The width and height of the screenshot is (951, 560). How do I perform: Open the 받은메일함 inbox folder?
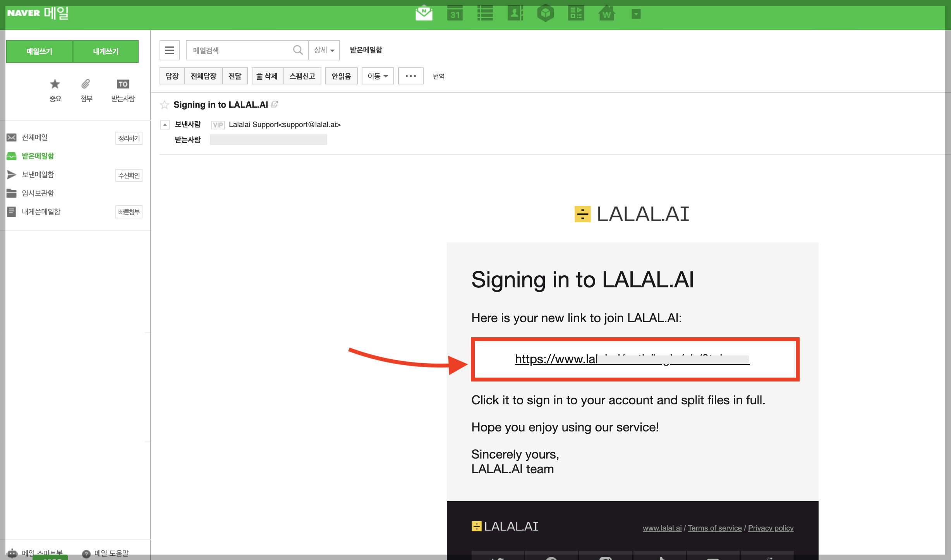point(38,156)
